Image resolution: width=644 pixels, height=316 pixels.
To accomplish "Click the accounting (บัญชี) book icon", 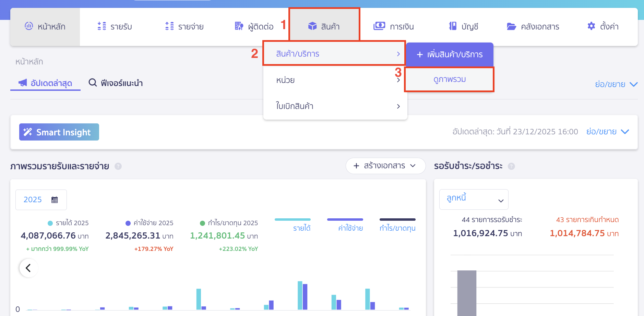I will click(453, 26).
